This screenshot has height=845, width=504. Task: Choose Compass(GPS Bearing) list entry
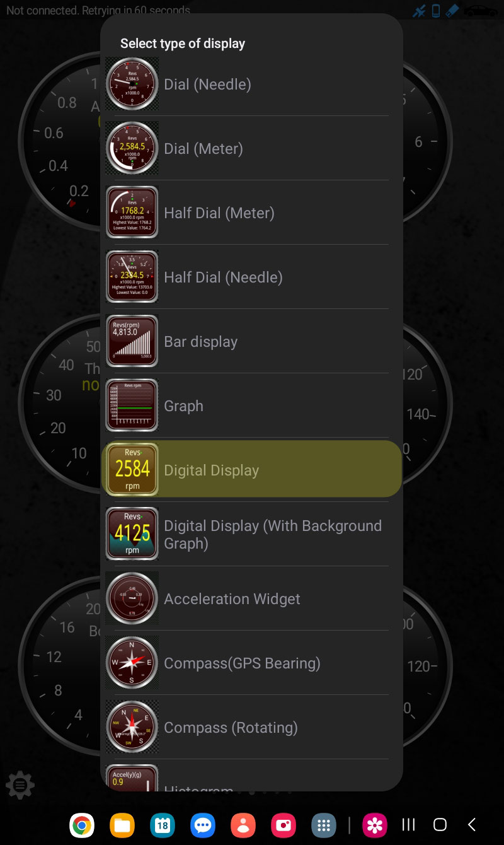[251, 663]
